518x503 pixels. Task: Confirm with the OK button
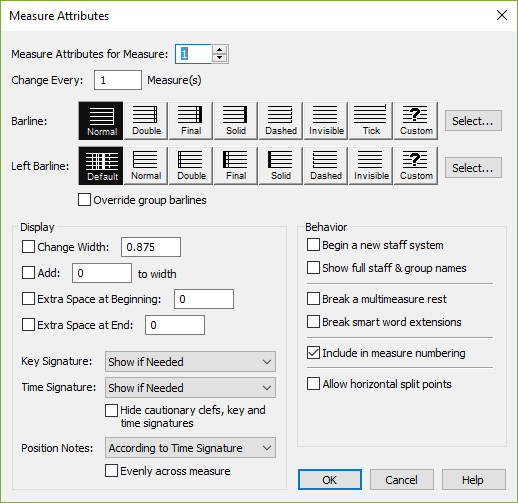click(x=330, y=480)
